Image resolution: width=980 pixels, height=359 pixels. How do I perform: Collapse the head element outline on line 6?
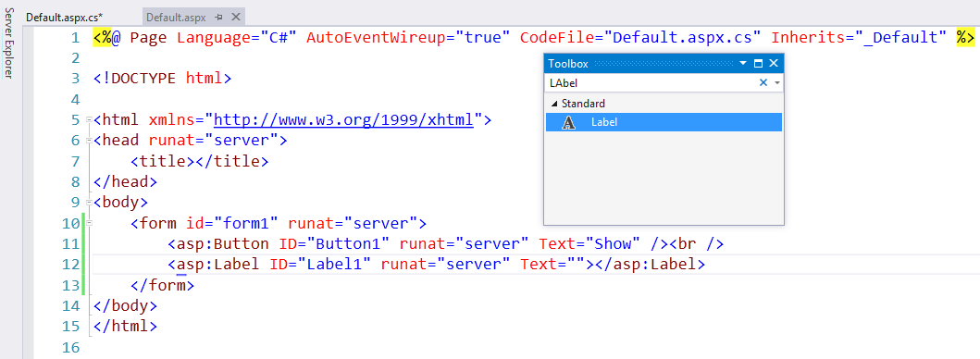pyautogui.click(x=90, y=140)
